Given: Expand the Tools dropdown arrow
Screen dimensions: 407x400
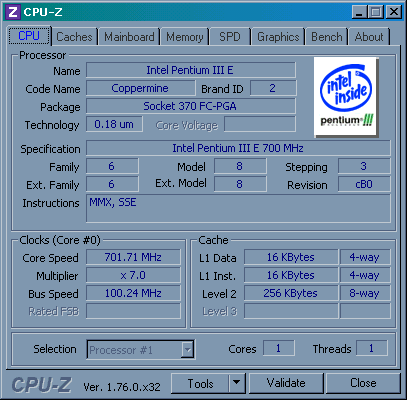Looking at the screenshot, I should [237, 383].
